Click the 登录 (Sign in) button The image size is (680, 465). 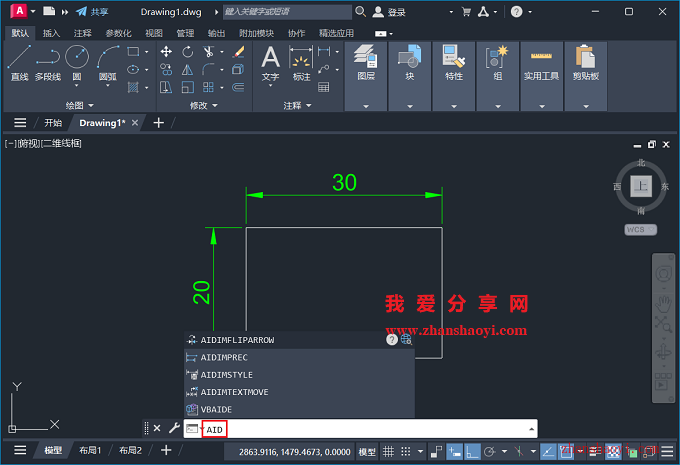(389, 12)
